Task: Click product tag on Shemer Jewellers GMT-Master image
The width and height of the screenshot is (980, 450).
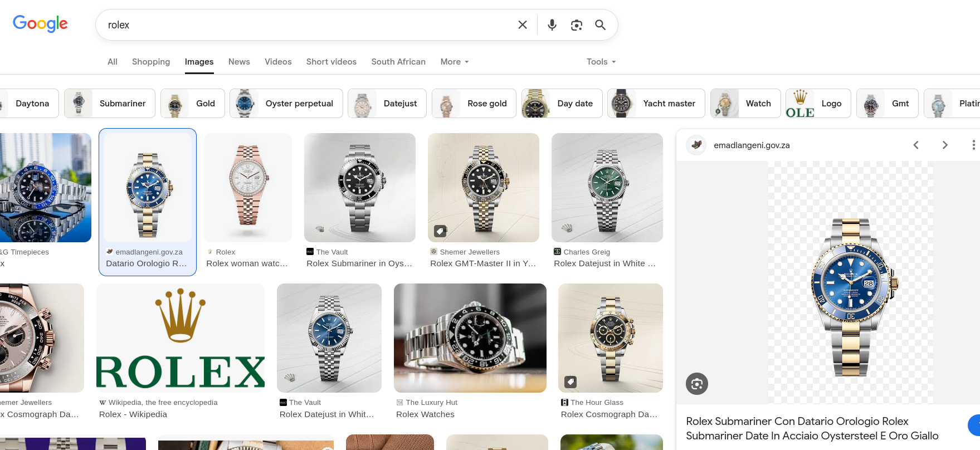Action: 440,231
